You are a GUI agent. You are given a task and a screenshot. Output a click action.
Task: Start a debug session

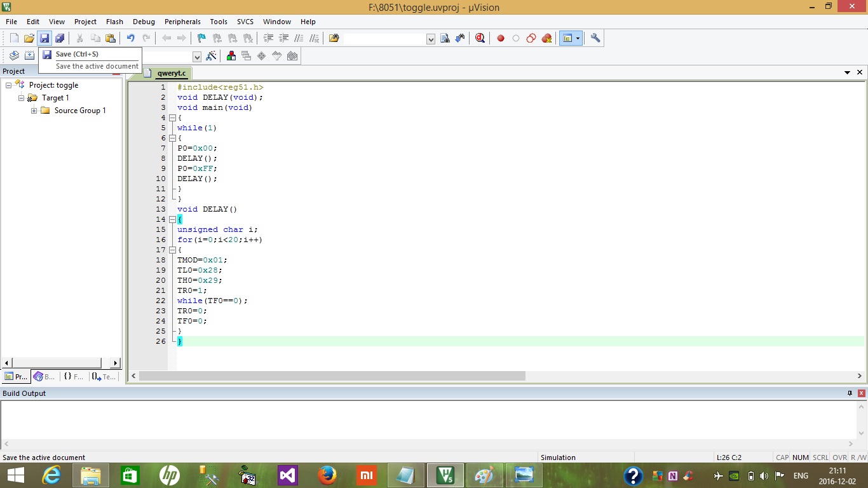[x=480, y=38]
